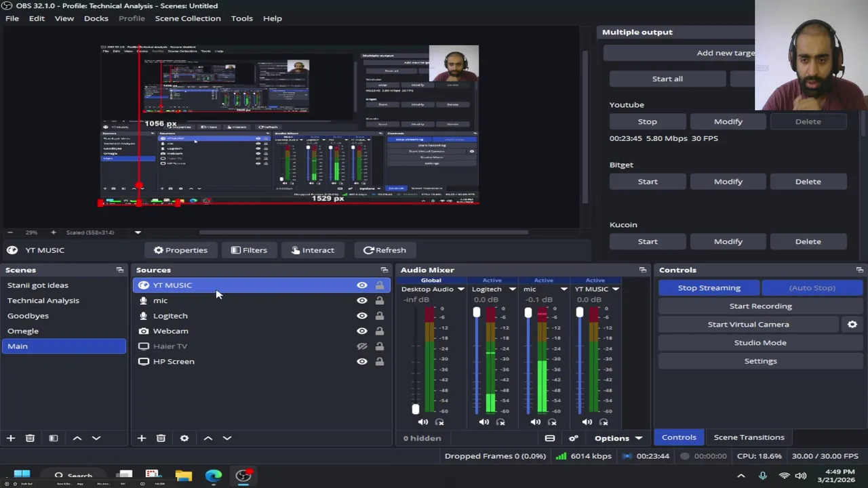Hide the mic source eye toggle
The height and width of the screenshot is (488, 868).
click(362, 300)
